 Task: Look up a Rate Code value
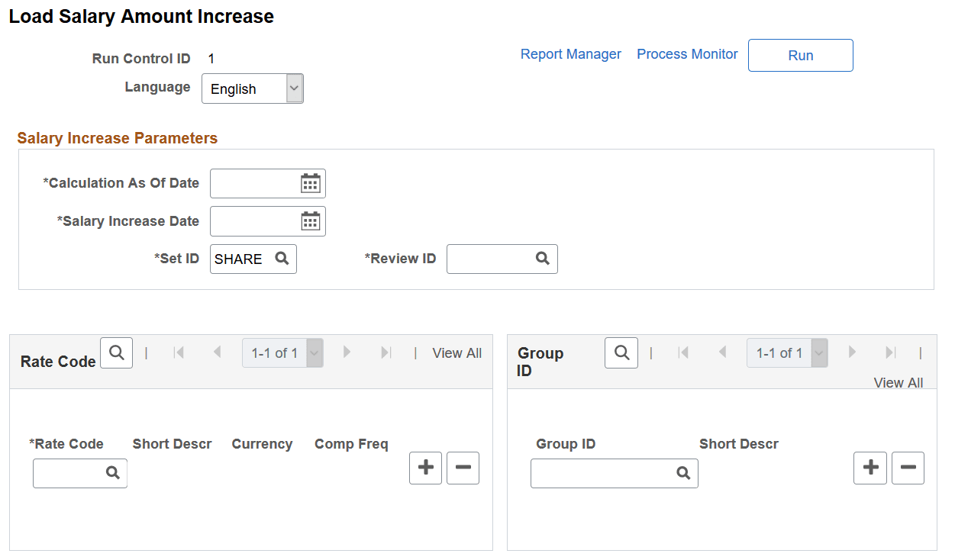point(113,473)
